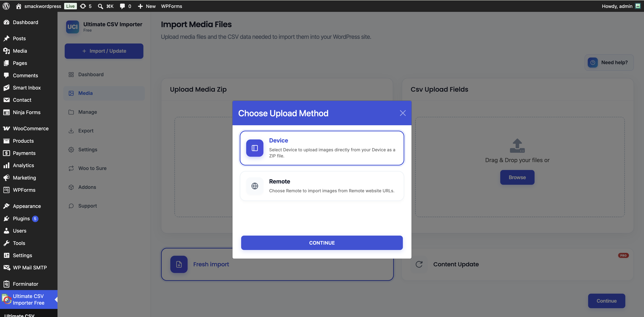Click the Manage folder icon
This screenshot has height=317, width=644.
coord(71,112)
